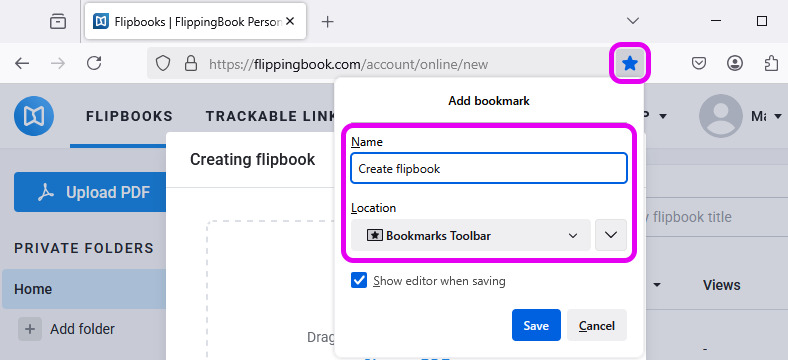This screenshot has height=360, width=788.
Task: Click the tracking protection shield icon
Action: tap(162, 64)
